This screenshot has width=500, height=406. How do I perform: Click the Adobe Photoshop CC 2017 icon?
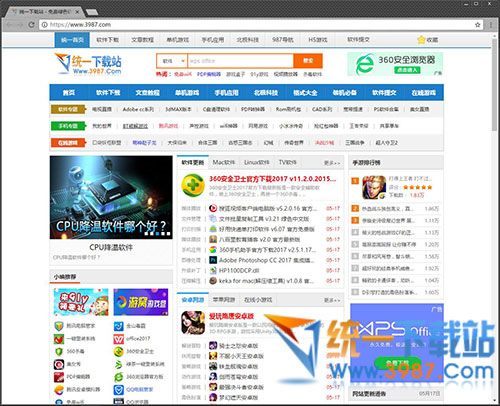(213, 260)
